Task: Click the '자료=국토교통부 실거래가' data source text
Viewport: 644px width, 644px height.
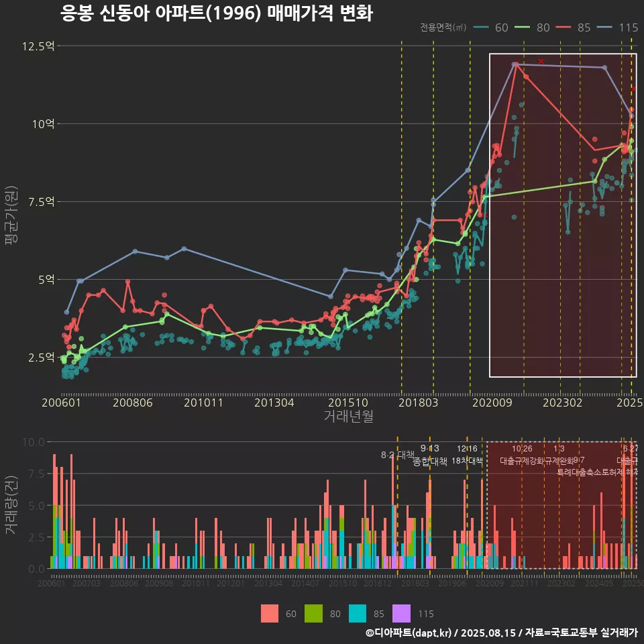Action: [581, 633]
